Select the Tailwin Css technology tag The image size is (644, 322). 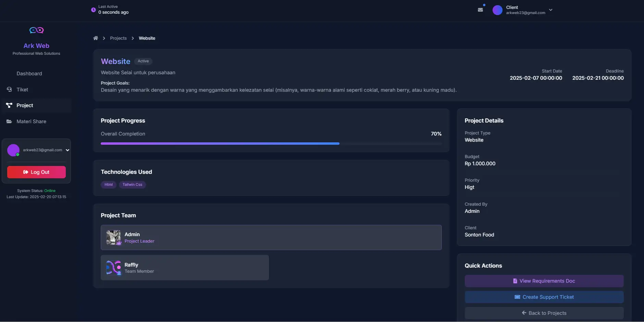(x=132, y=184)
